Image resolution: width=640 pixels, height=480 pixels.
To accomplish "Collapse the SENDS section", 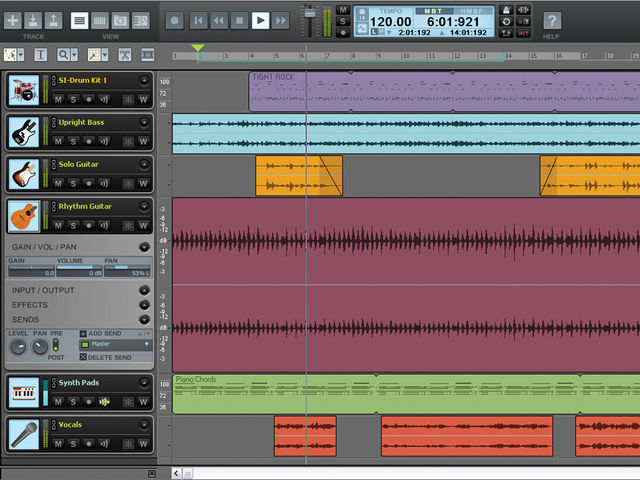I will pos(144,320).
